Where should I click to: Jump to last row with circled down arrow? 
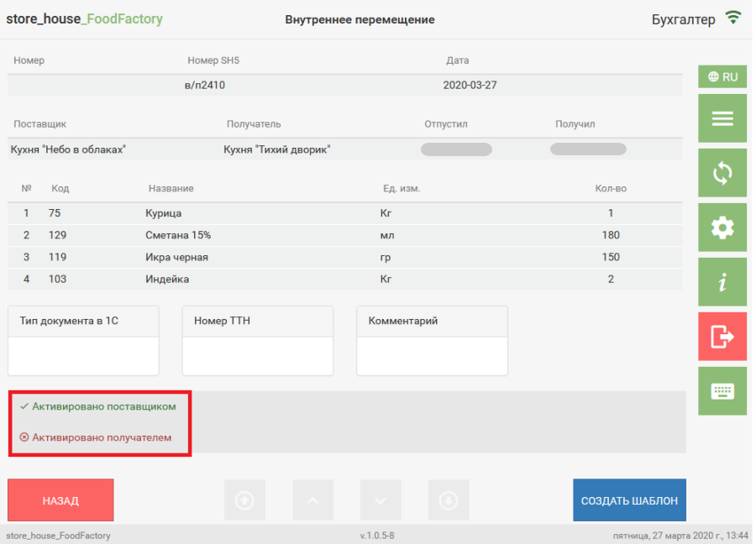coord(449,500)
